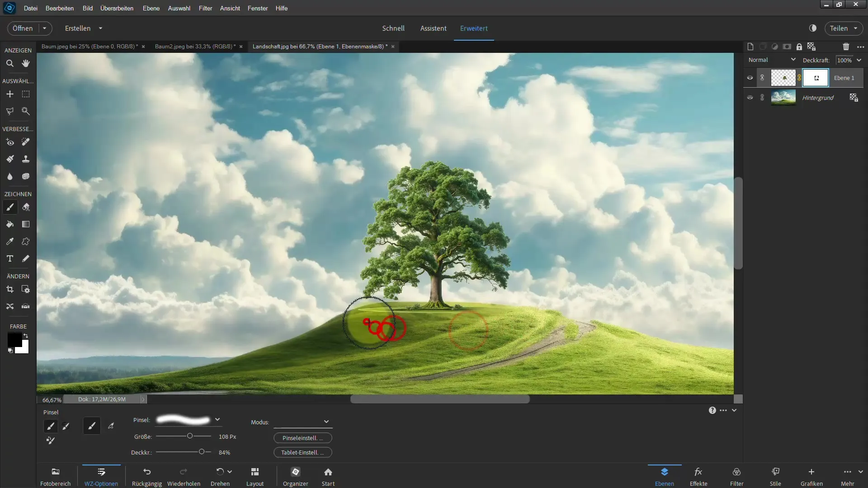868x488 pixels.
Task: Switch to the Assistent mode tab
Action: coord(433,28)
